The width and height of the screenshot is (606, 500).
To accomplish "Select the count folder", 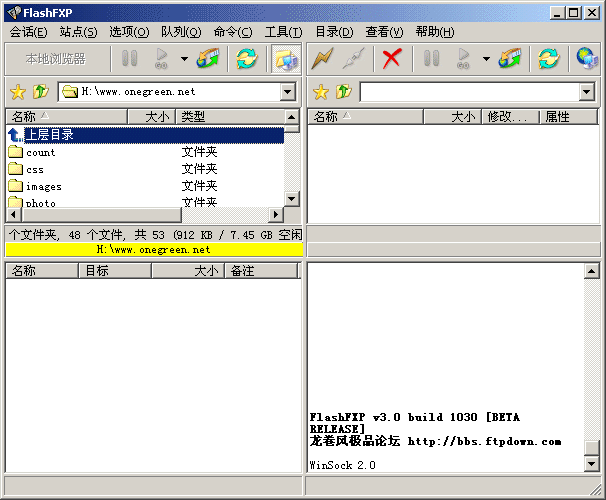I will pos(41,152).
